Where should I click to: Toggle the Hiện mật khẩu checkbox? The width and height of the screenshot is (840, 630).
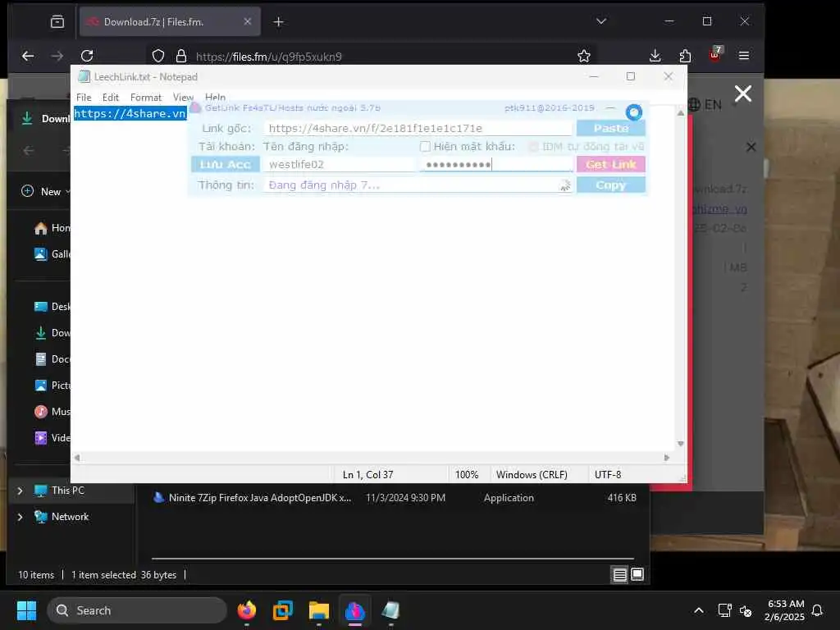pyautogui.click(x=425, y=146)
